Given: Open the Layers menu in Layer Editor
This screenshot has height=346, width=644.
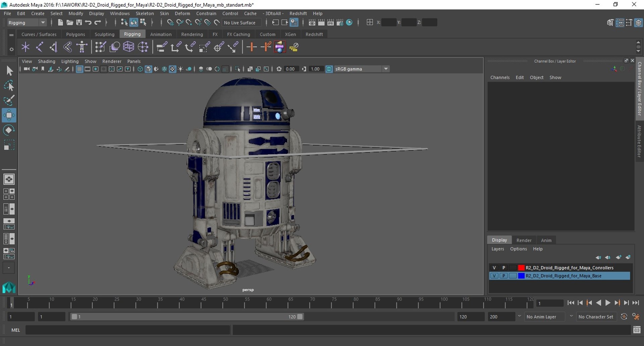Looking at the screenshot, I should [x=497, y=249].
